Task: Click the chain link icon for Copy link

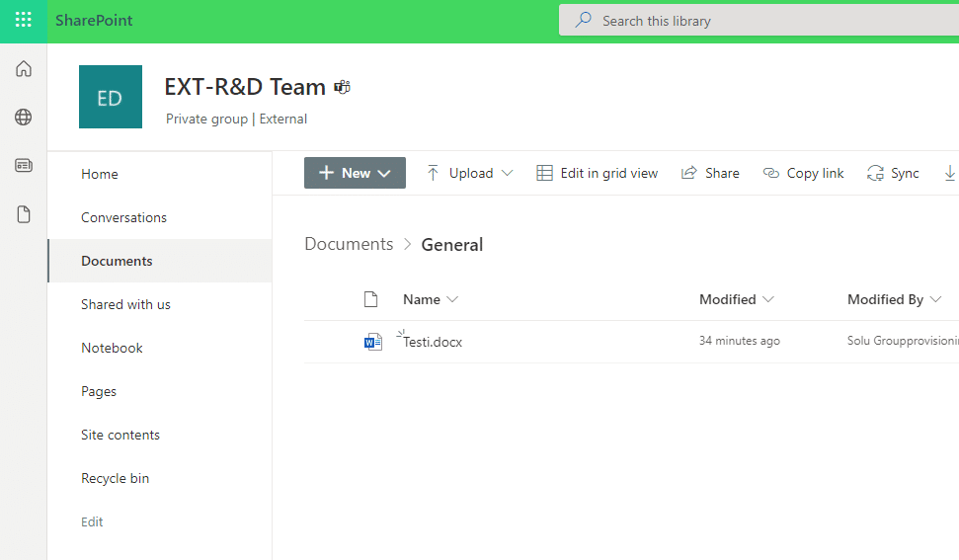Action: click(771, 173)
